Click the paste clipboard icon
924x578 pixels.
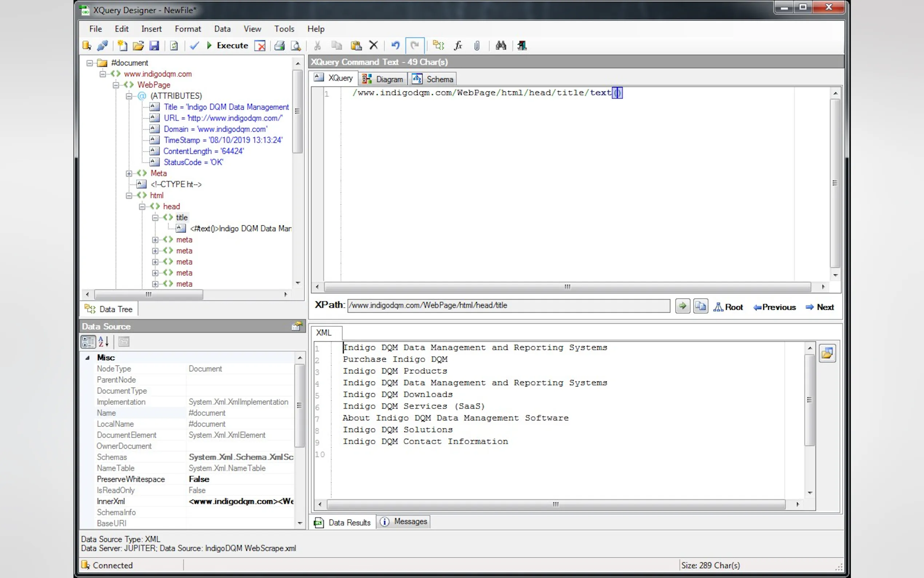[x=356, y=46]
